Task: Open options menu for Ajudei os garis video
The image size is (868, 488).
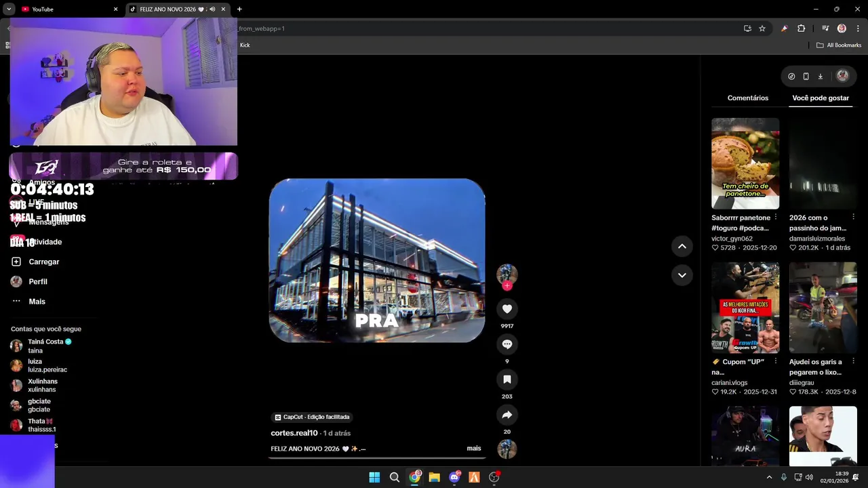Action: [853, 361]
